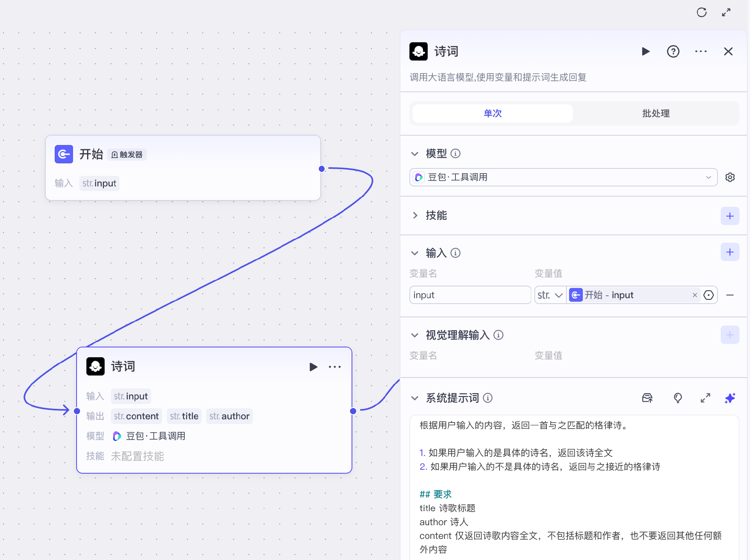
Task: Run the 诗词 node on the canvas
Action: tap(313, 367)
